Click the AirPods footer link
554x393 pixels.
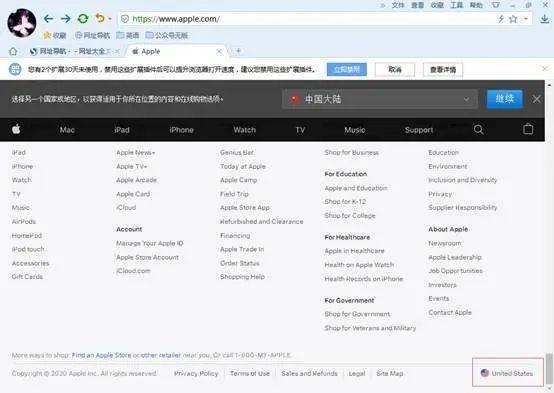24,222
